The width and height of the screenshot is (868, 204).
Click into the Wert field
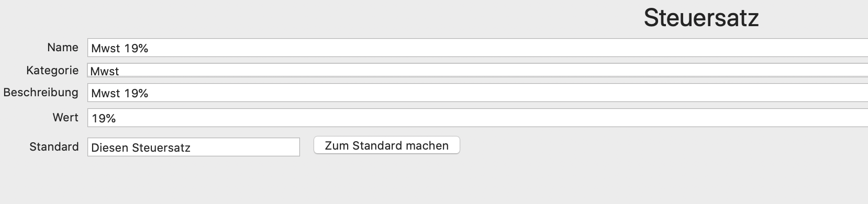coord(477,118)
